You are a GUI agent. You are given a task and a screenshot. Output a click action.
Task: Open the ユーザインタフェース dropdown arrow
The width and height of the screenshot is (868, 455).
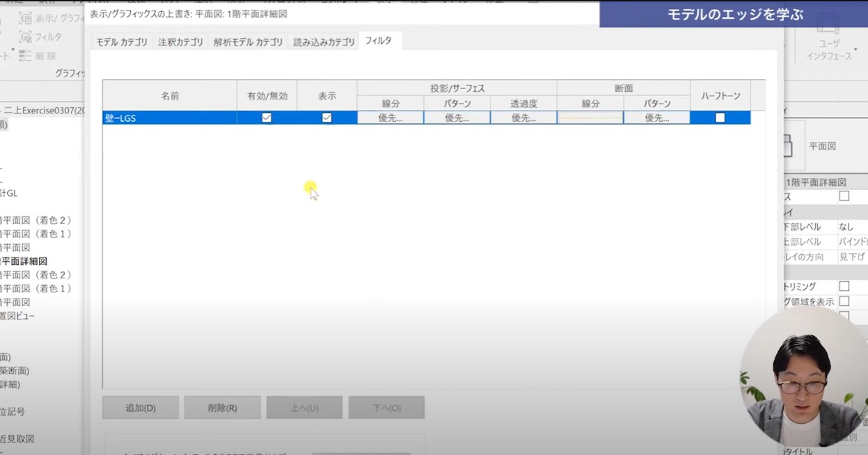pos(854,50)
